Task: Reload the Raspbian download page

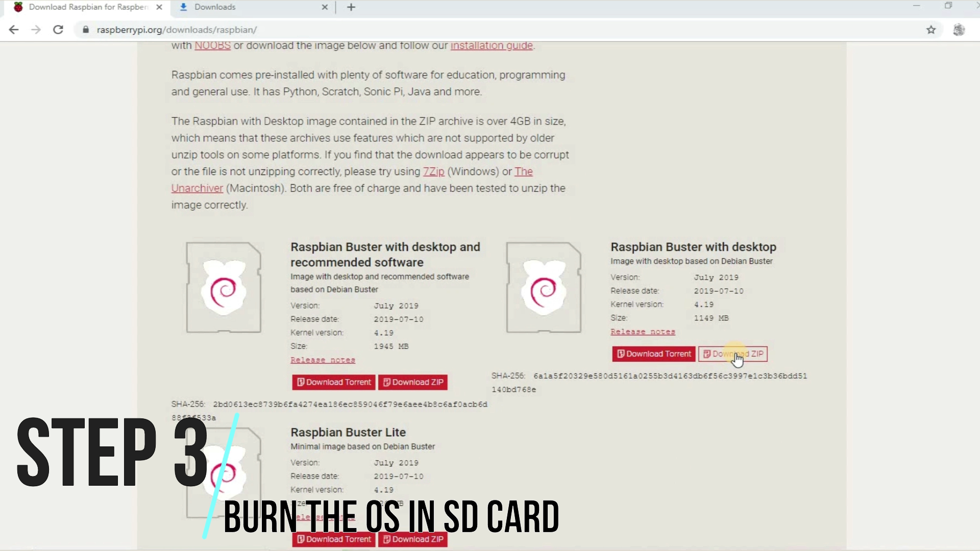Action: 58,30
